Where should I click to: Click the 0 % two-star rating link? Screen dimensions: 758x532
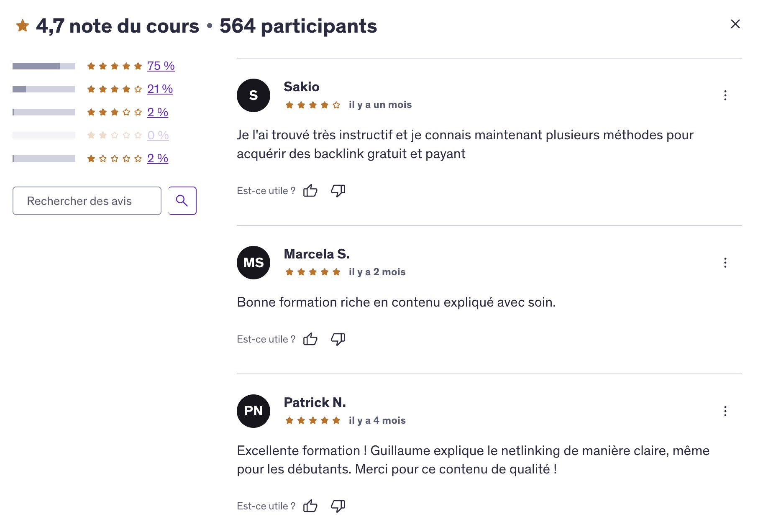click(157, 135)
